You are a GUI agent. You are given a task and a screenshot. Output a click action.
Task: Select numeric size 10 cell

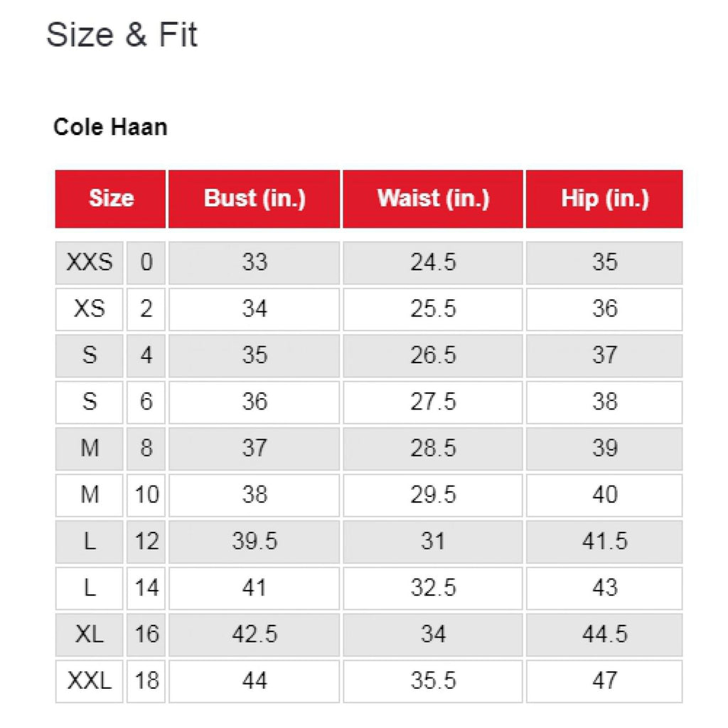(x=146, y=495)
